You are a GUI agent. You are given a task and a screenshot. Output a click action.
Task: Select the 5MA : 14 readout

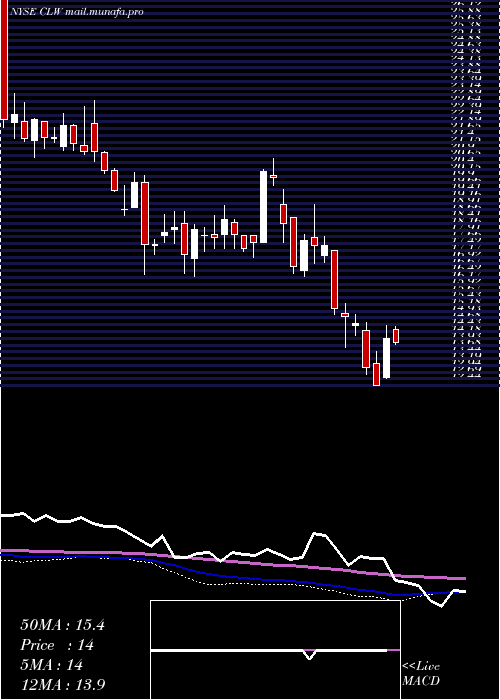click(52, 666)
